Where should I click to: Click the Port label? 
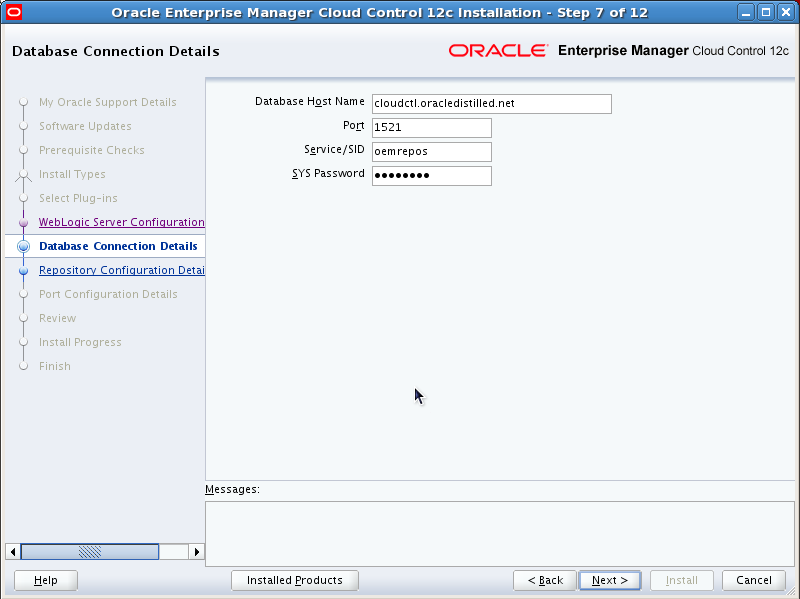(x=354, y=126)
